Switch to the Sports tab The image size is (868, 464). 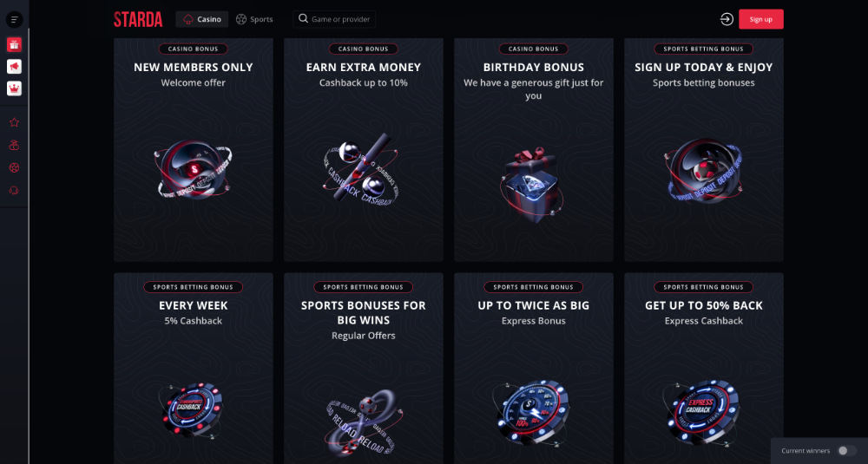[254, 19]
